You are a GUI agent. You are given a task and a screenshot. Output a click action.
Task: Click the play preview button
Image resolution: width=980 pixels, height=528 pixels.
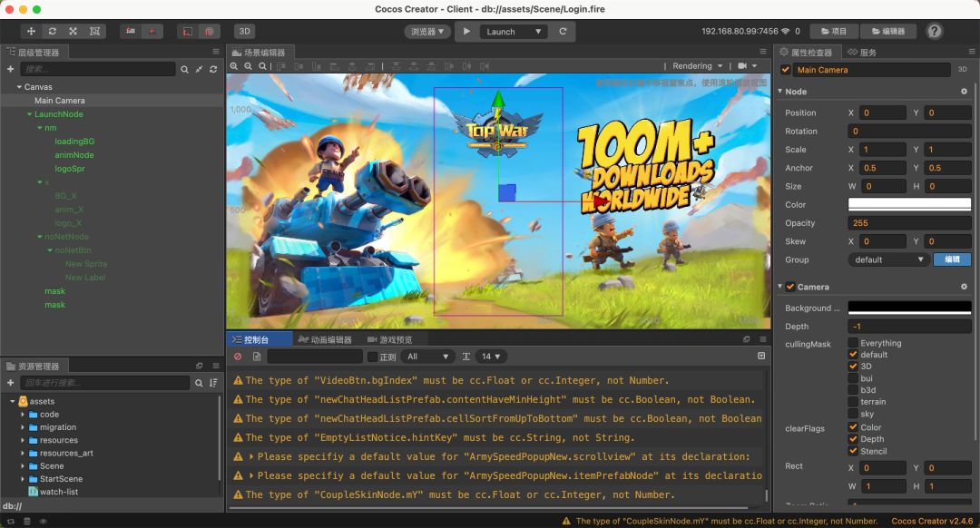click(x=466, y=31)
